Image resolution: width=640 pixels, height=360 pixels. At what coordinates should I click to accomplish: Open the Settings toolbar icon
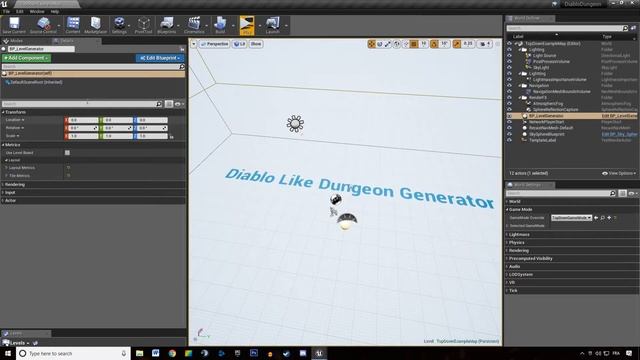click(x=119, y=25)
